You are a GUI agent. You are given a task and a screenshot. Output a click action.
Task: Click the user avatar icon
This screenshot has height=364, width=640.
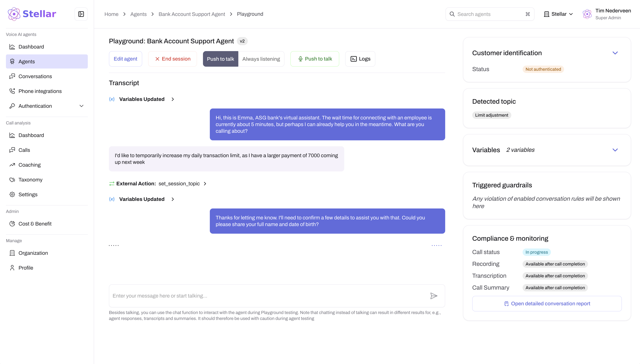(x=587, y=14)
